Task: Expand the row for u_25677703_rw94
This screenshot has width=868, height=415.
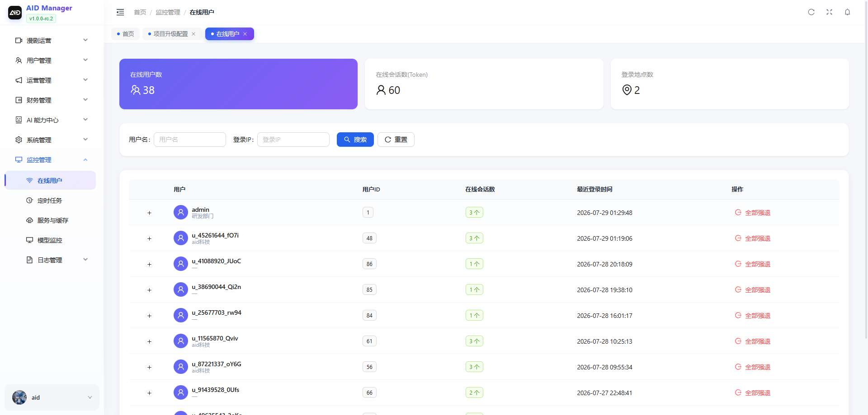Action: pyautogui.click(x=149, y=316)
